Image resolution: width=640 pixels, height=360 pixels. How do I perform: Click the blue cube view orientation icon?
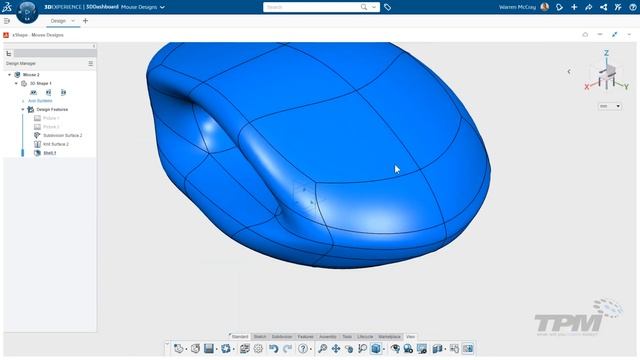click(376, 349)
